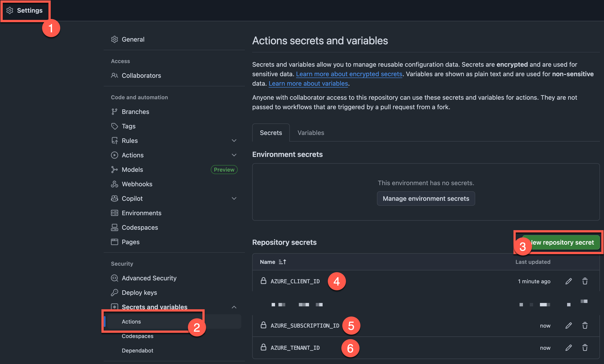The height and width of the screenshot is (364, 604).
Task: Click the AZURE_TENANT_ID secret name
Action: point(295,347)
